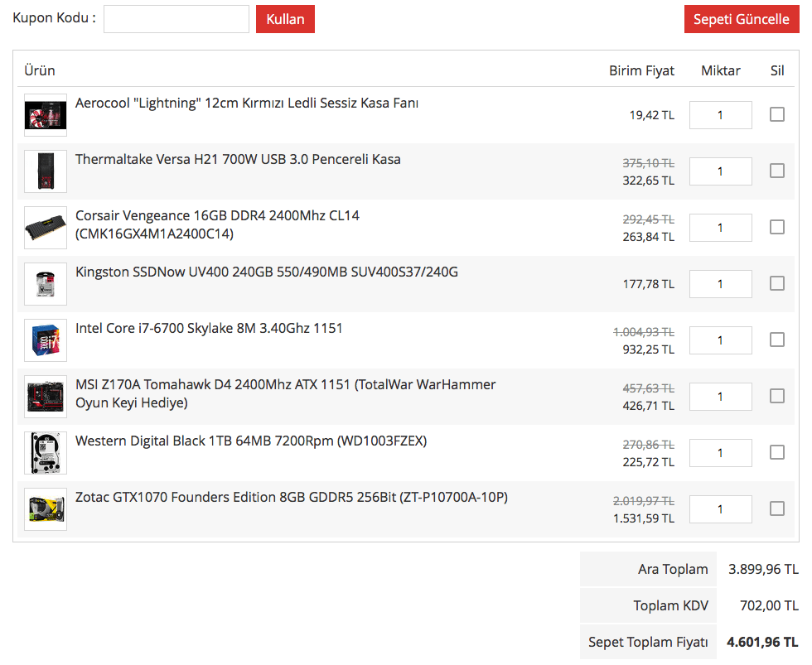Screen dimensions: 812x665
Task: Click quantity field for Intel Core i7-6700
Action: click(x=720, y=340)
